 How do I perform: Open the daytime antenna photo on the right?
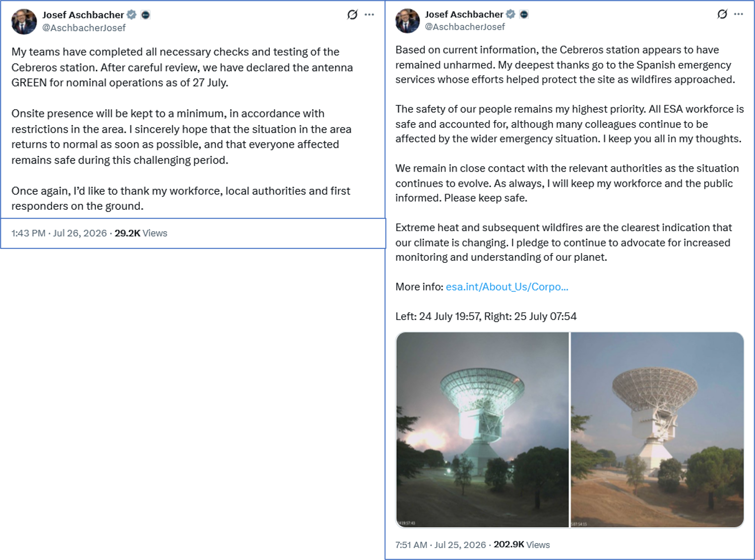coord(657,430)
